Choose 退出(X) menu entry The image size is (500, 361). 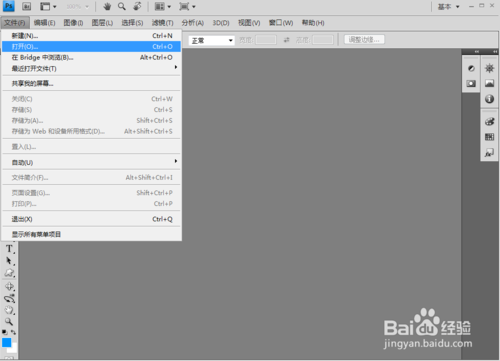tap(91, 219)
